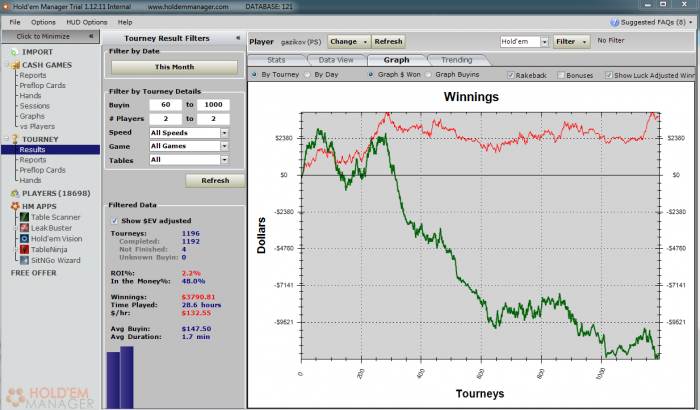Open Hands under TOURNEY
700x410 pixels.
30,180
